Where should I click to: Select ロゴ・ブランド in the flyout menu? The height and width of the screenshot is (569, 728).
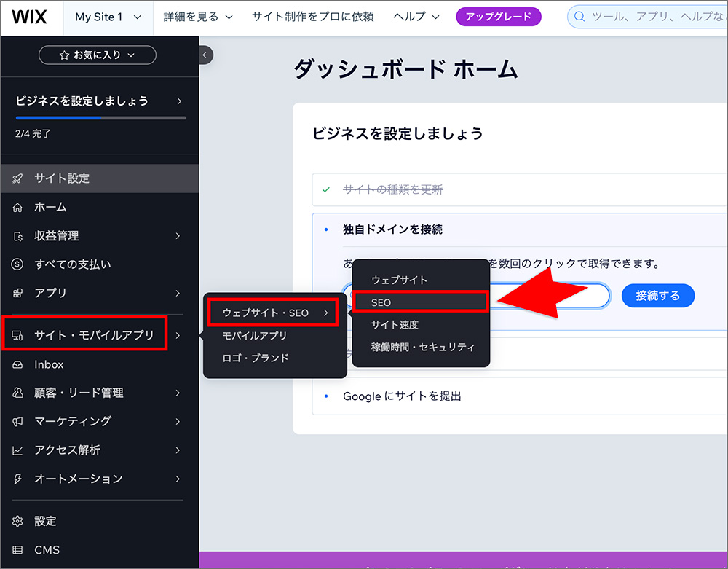point(275,358)
